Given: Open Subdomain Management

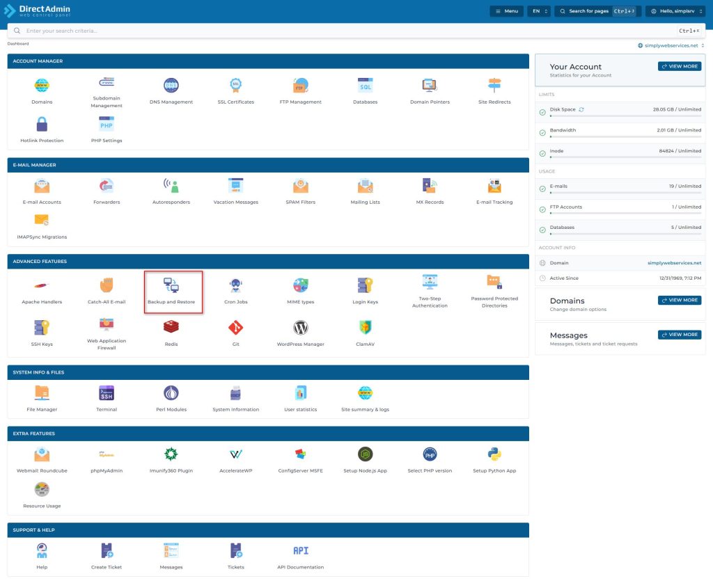Looking at the screenshot, I should point(107,91).
